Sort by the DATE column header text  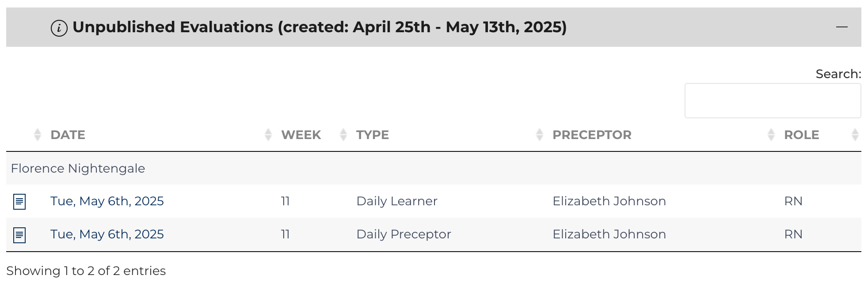[x=68, y=135]
